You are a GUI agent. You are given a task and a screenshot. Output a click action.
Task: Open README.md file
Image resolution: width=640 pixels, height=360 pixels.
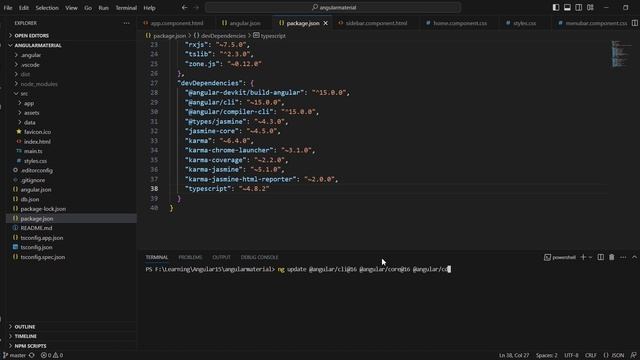tap(36, 228)
